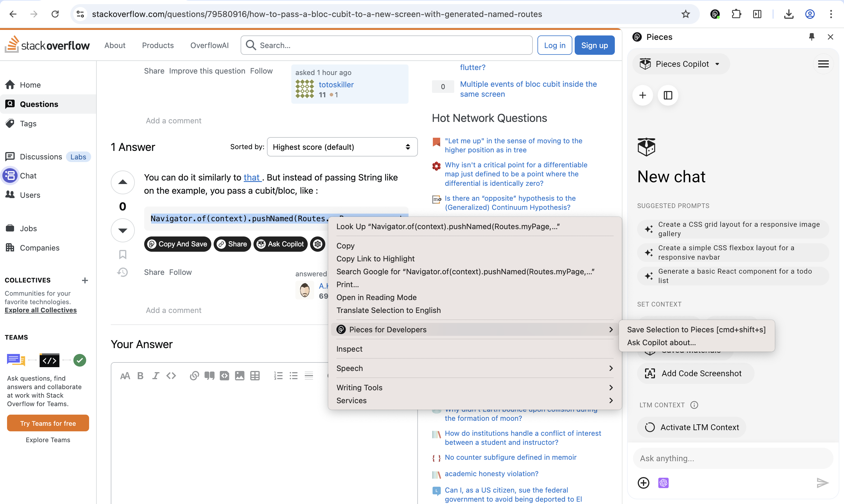Click the browser back arrow
Image resolution: width=844 pixels, height=504 pixels.
pos(13,14)
